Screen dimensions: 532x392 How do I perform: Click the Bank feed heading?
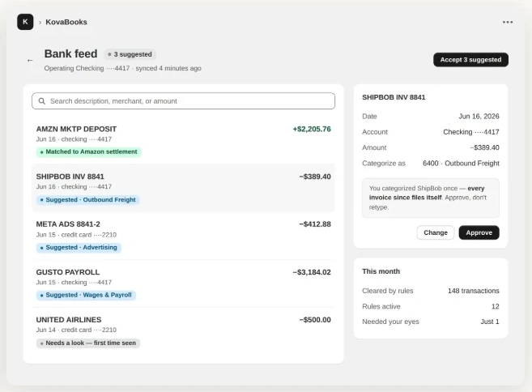click(71, 53)
